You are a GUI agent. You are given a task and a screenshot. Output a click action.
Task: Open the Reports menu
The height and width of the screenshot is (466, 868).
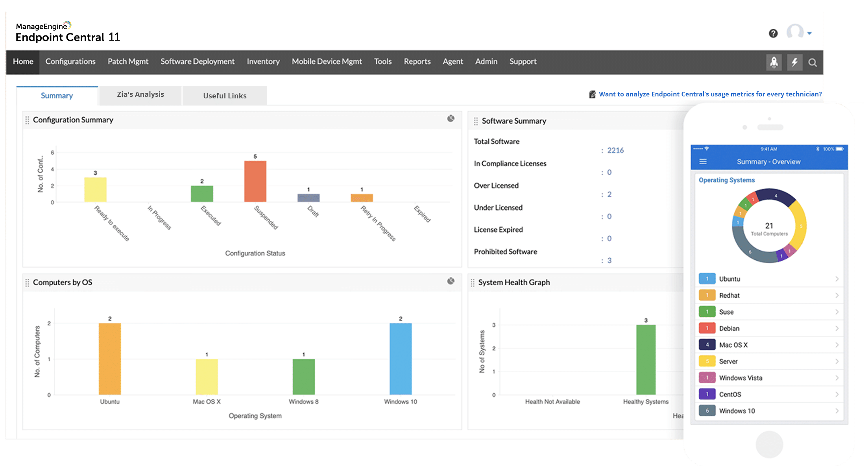(417, 62)
